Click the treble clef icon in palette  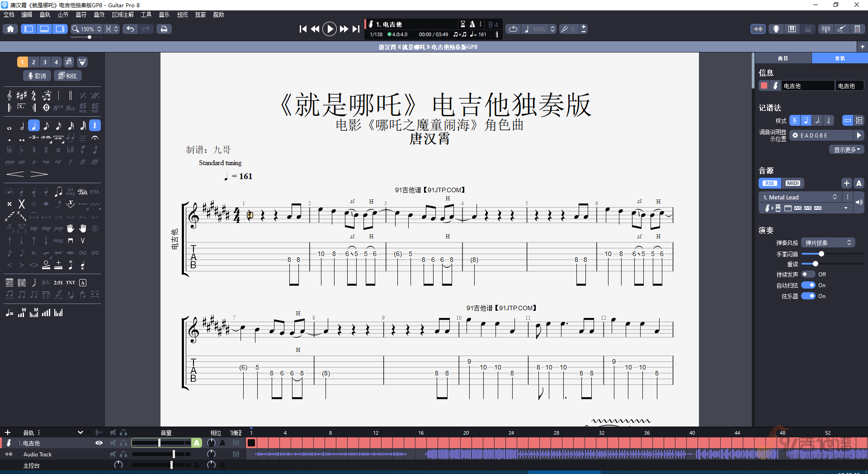click(9, 95)
